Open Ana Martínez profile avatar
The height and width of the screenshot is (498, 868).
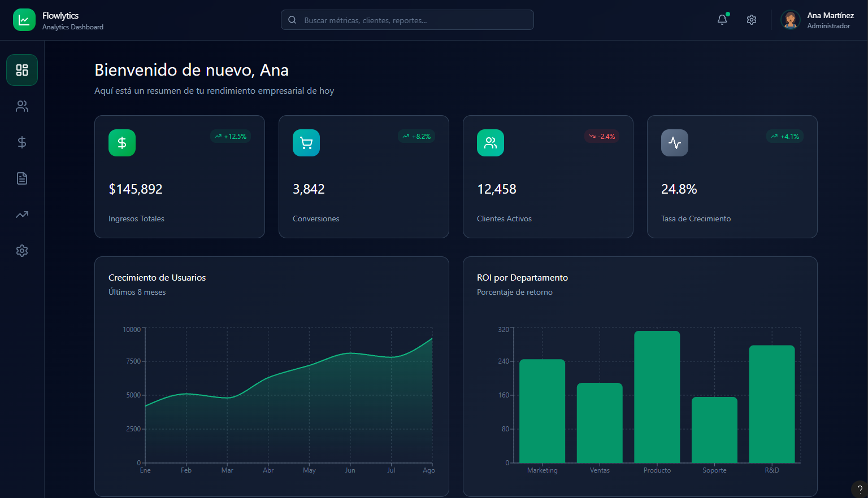coord(791,20)
